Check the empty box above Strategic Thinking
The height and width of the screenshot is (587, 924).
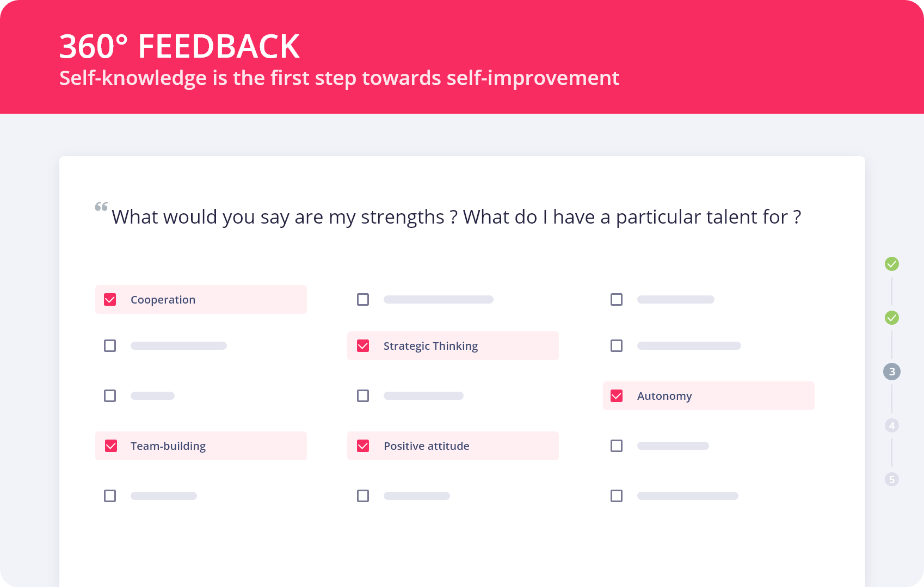[x=363, y=300]
